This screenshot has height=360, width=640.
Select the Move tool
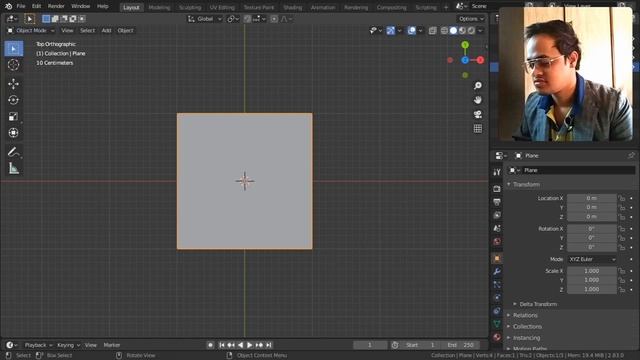click(x=13, y=84)
